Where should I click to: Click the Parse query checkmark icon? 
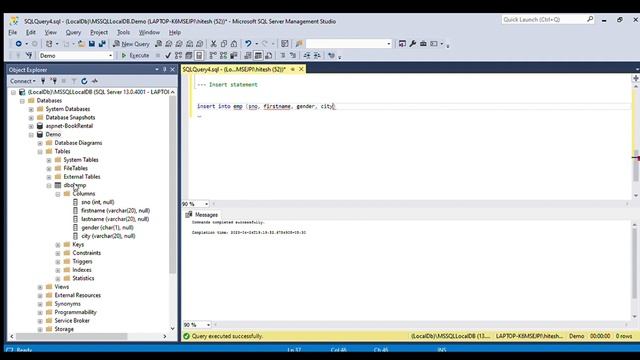pos(168,56)
